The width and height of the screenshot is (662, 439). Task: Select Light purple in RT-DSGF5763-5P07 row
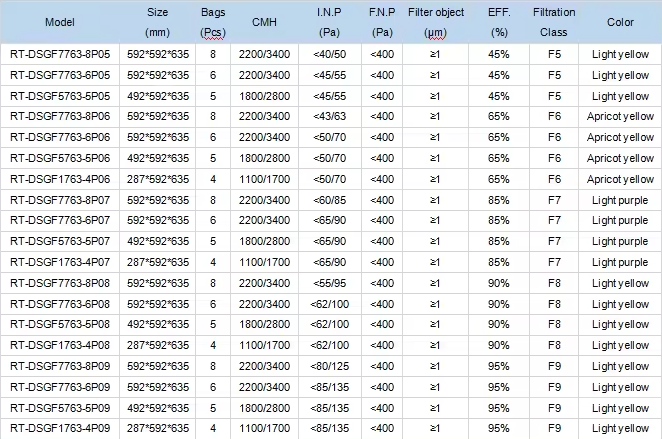(x=620, y=241)
